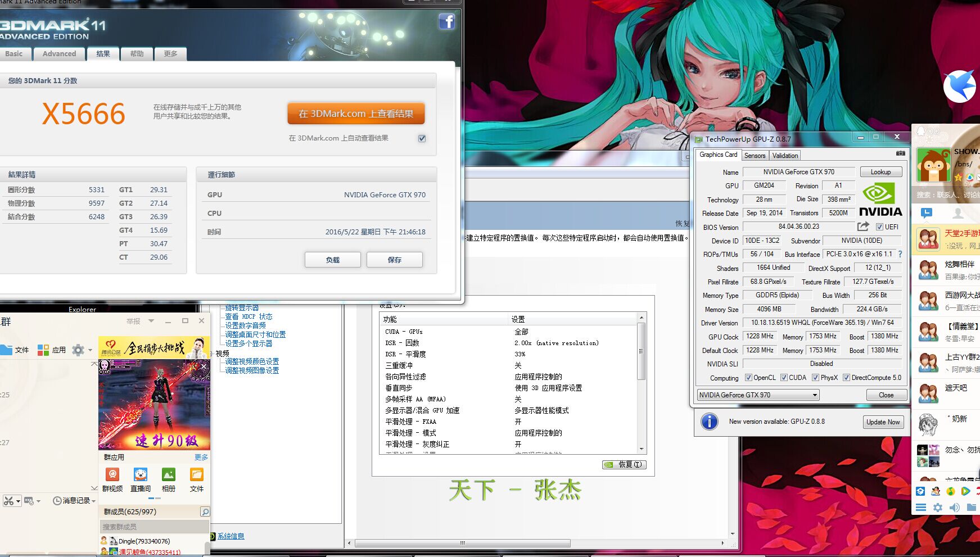This screenshot has width=980, height=557.
Task: Toggle the UEFI checkbox
Action: 879,227
